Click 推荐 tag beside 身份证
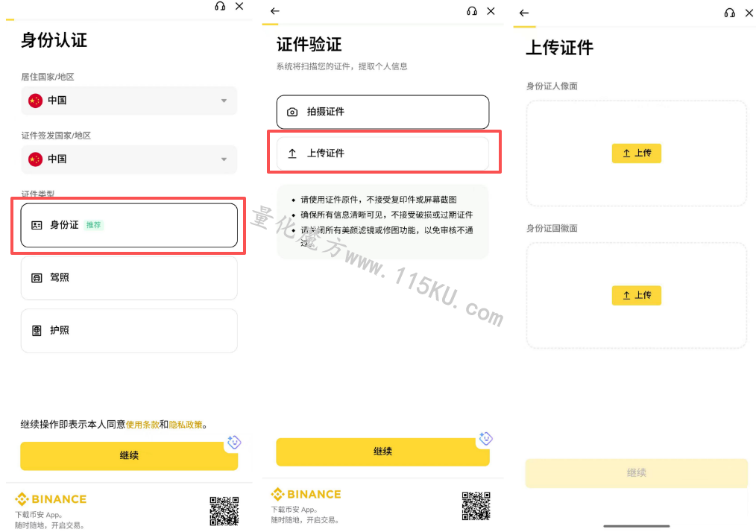The image size is (756, 532). pyautogui.click(x=93, y=225)
